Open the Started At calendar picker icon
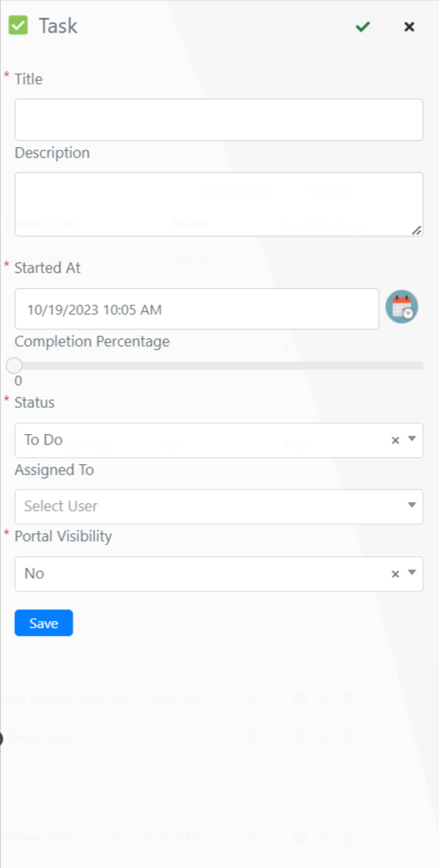Viewport: 439px width, 868px height. (402, 306)
